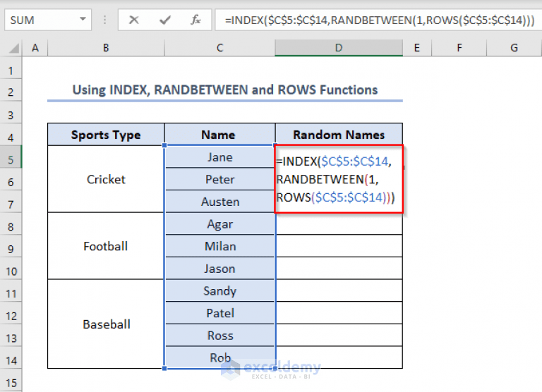
Task: Select column C header
Action: click(220, 48)
